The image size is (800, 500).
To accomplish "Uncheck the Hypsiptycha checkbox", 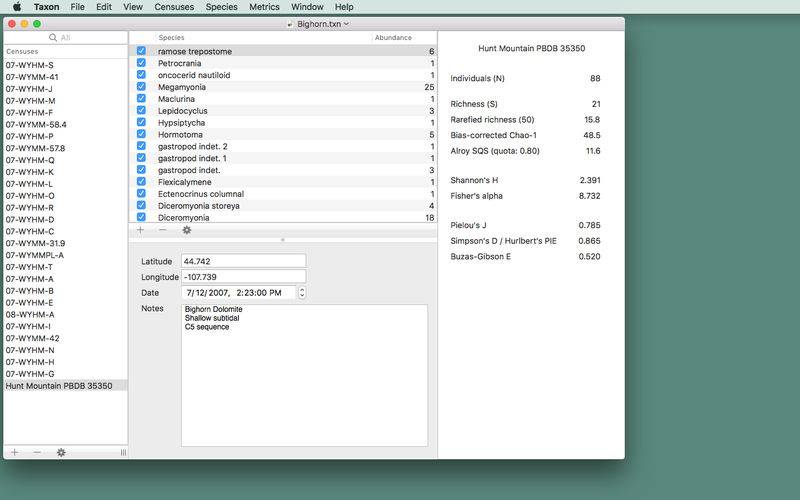I will point(141,122).
